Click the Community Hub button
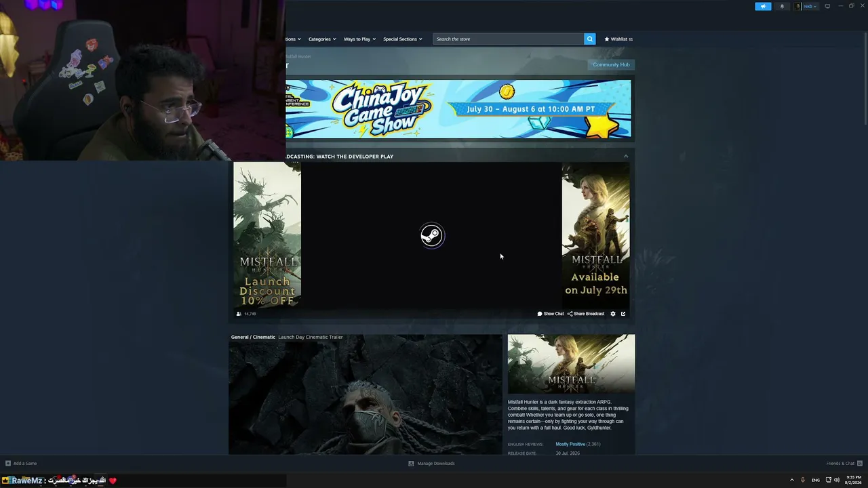The width and height of the screenshot is (868, 488). tap(611, 64)
